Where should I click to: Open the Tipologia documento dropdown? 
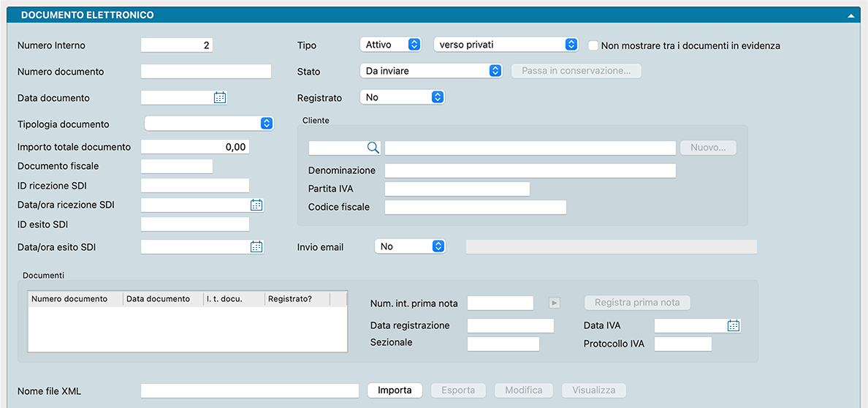tap(208, 123)
